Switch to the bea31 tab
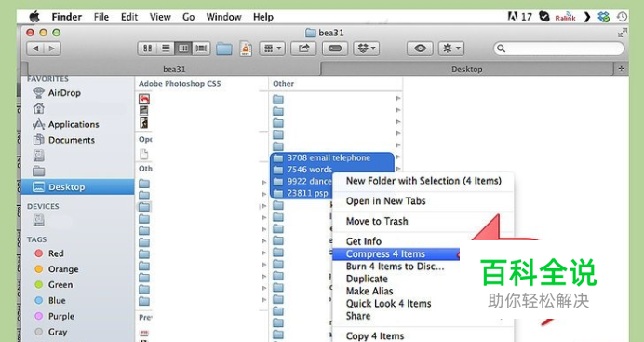Screen dimensions: 644x342 click(x=174, y=69)
